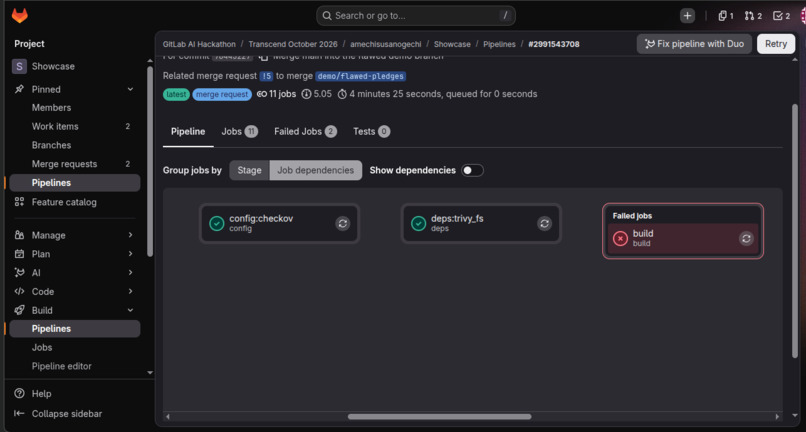This screenshot has width=806, height=432.
Task: Open Transcend October 2026 breadcrumb
Action: coord(293,44)
